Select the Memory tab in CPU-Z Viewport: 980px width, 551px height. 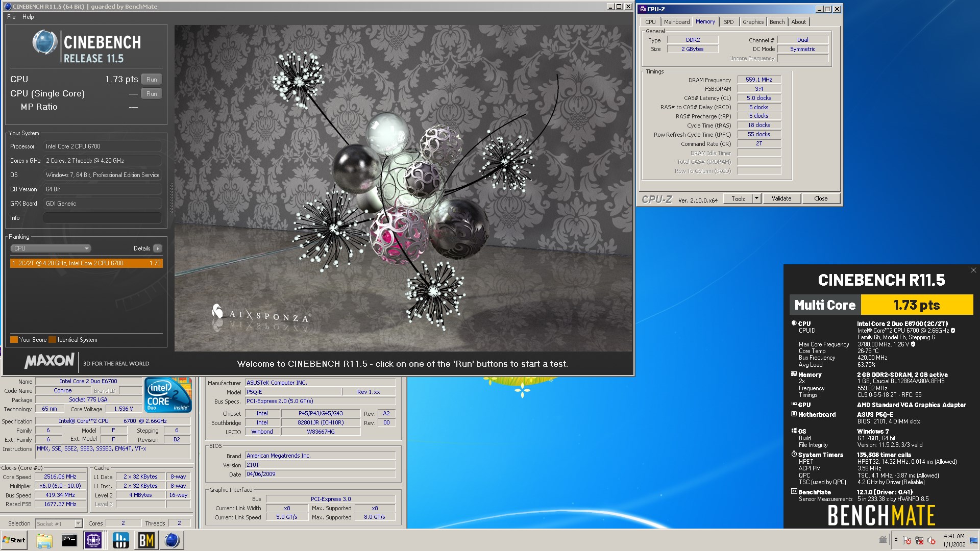(x=705, y=21)
